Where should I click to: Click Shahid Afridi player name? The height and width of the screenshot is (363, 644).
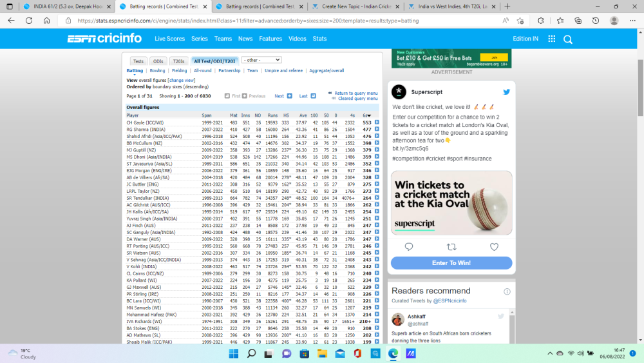(x=154, y=136)
